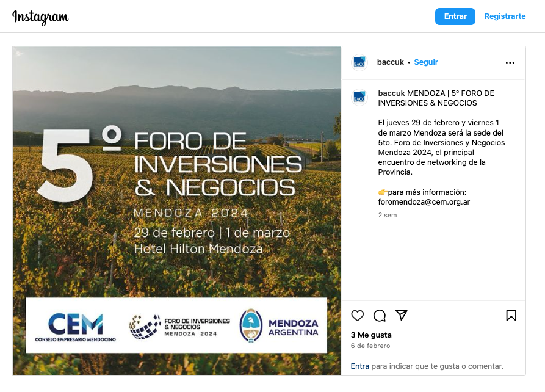545x392 pixels.
Task: Click the "6 de febrero" post date
Action: (370, 346)
